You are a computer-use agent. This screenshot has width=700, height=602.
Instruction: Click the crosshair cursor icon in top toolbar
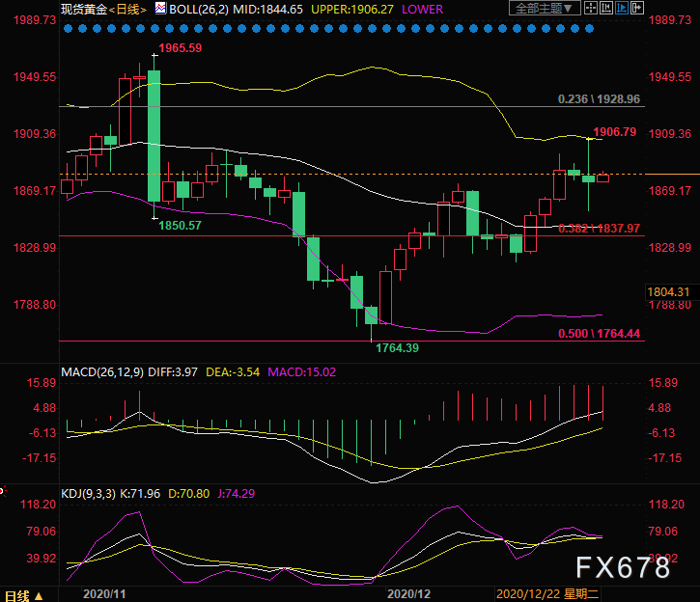(591, 9)
